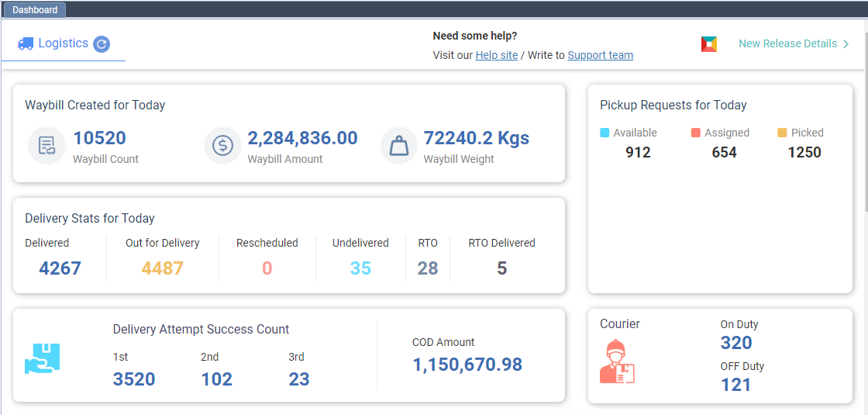Viewport: 868px width, 415px height.
Task: Click the red Assigned legend swatch
Action: pos(696,133)
